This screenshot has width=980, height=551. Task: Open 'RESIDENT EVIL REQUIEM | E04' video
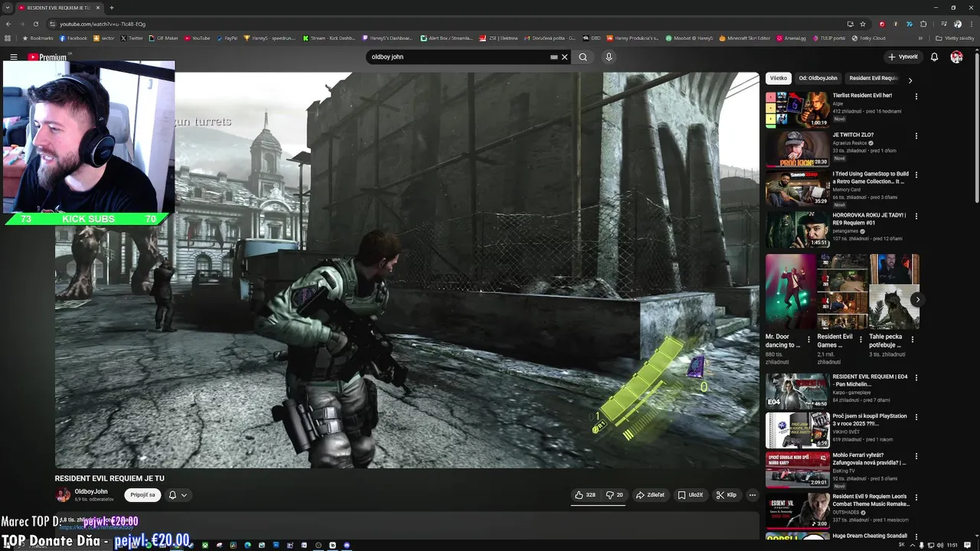797,390
